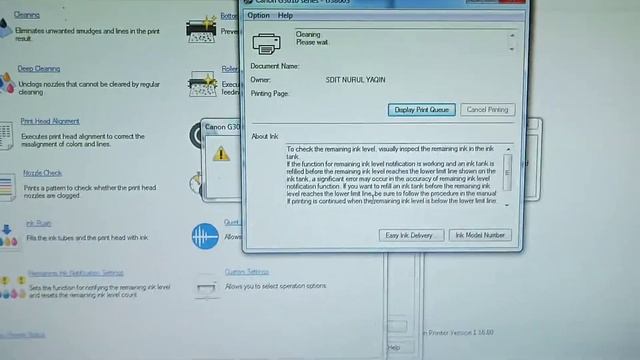The height and width of the screenshot is (360, 640).
Task: Open the Ink Flush link
Action: 38,223
